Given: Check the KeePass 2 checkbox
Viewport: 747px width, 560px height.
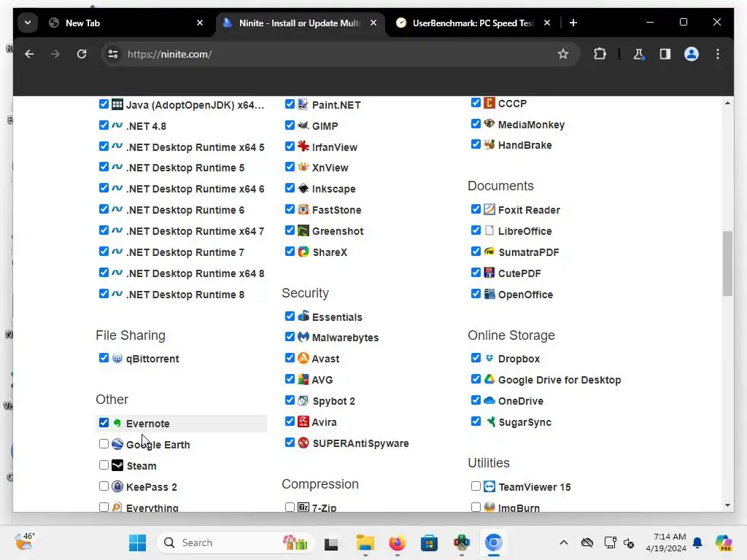Looking at the screenshot, I should (x=104, y=486).
